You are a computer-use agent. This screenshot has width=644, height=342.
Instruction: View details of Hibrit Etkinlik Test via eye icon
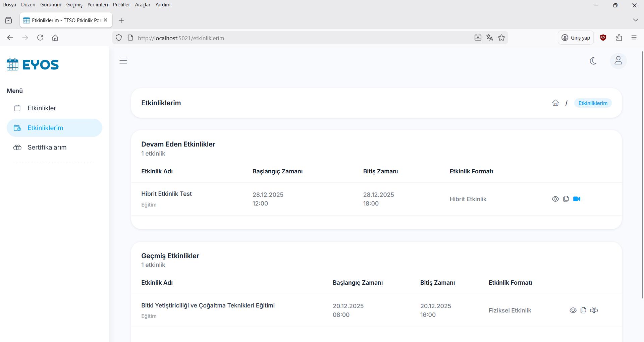(555, 199)
